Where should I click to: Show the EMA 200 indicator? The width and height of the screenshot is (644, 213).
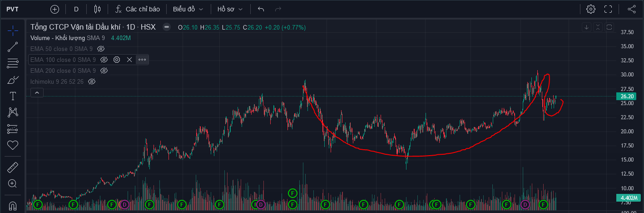(104, 71)
